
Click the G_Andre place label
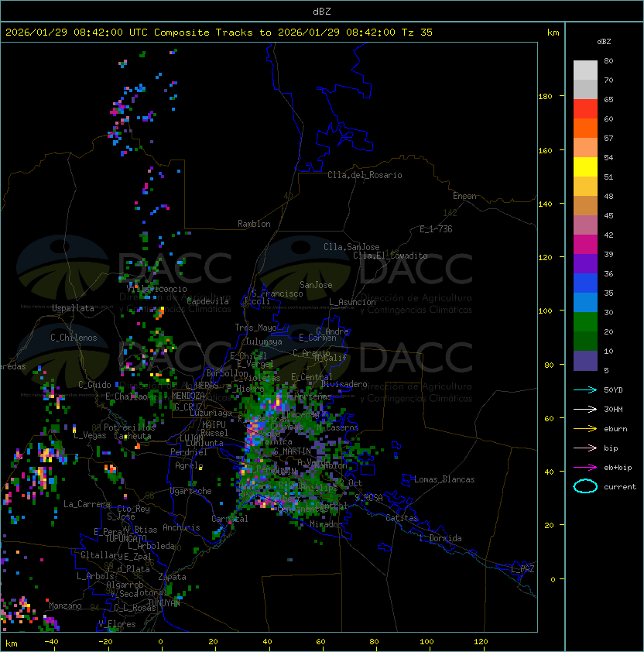[x=332, y=331]
